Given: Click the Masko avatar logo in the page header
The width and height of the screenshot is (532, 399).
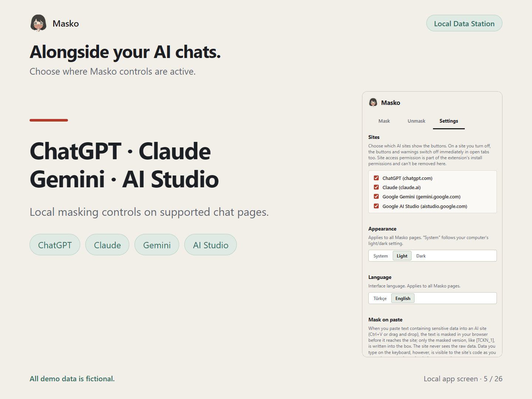Looking at the screenshot, I should tap(38, 23).
